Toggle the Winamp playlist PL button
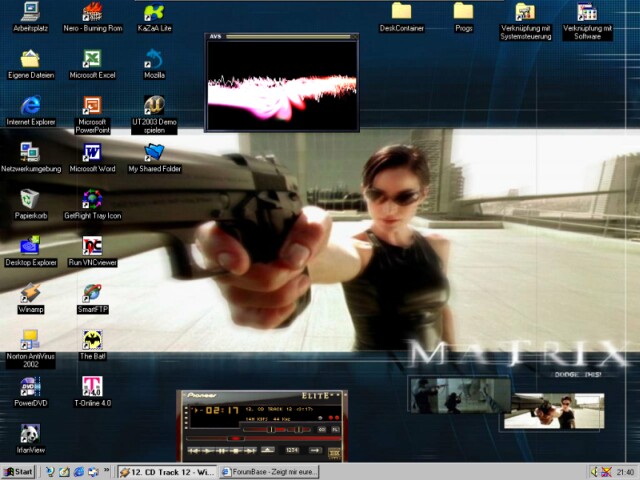The height and width of the screenshot is (480, 640). 335,429
